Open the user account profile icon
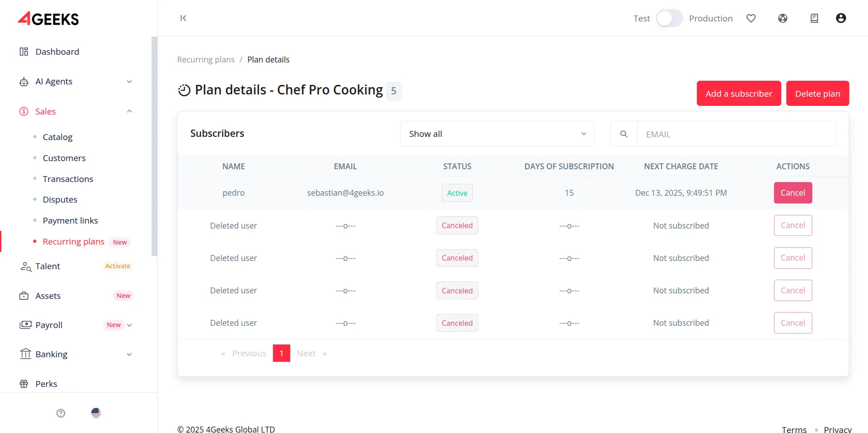This screenshot has width=868, height=433. [841, 18]
